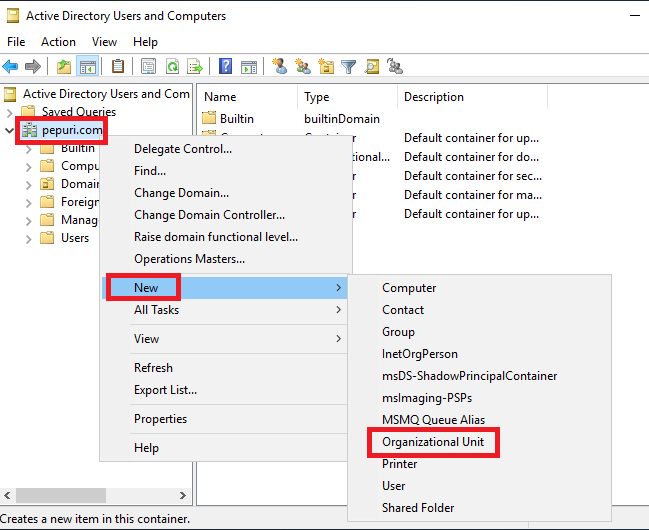649x530 pixels.
Task: Click the tree pane horizontal scrollbar thumb
Action: tap(61, 495)
